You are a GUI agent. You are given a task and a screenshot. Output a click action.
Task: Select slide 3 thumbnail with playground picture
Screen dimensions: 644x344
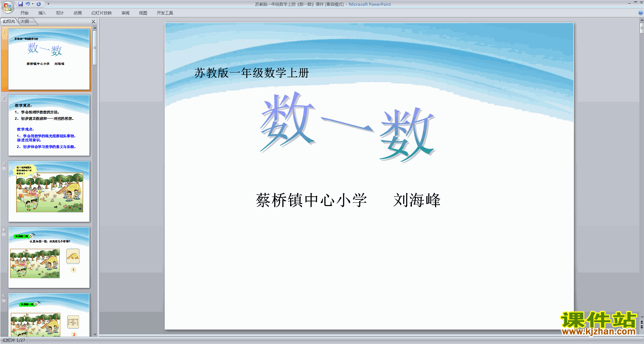click(49, 191)
